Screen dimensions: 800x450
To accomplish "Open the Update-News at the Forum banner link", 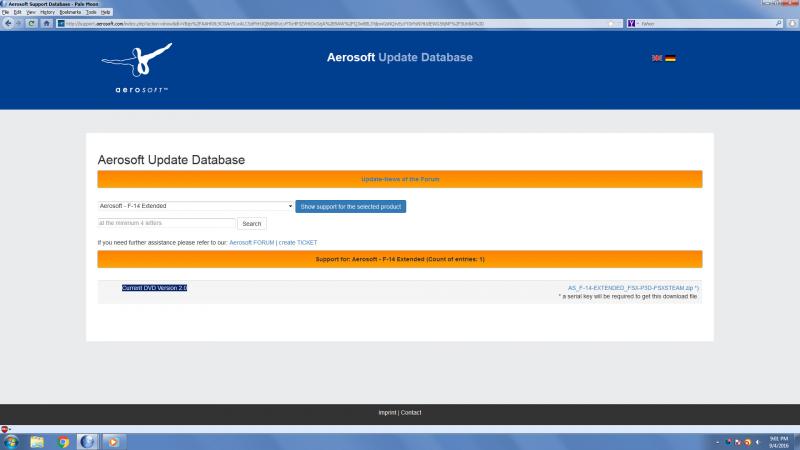I will [x=400, y=180].
